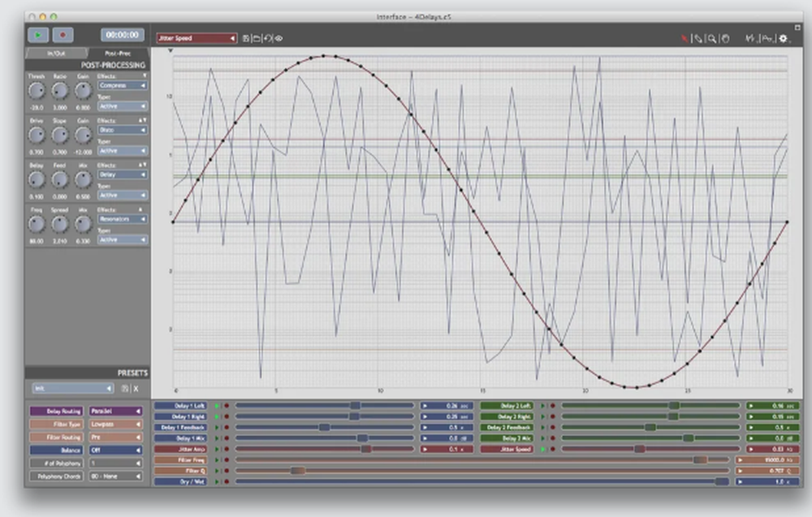Toggle Filter Q record dot
Image resolution: width=812 pixels, height=517 pixels.
pyautogui.click(x=227, y=471)
